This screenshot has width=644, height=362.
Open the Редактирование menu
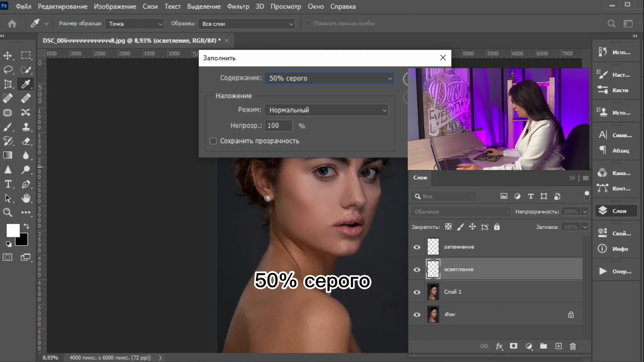point(63,7)
